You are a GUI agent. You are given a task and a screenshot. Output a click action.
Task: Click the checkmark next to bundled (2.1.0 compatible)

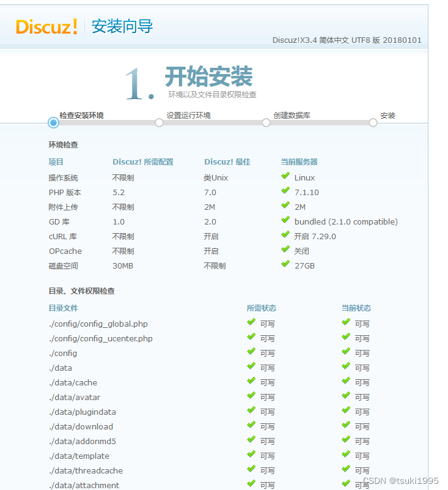pos(285,220)
